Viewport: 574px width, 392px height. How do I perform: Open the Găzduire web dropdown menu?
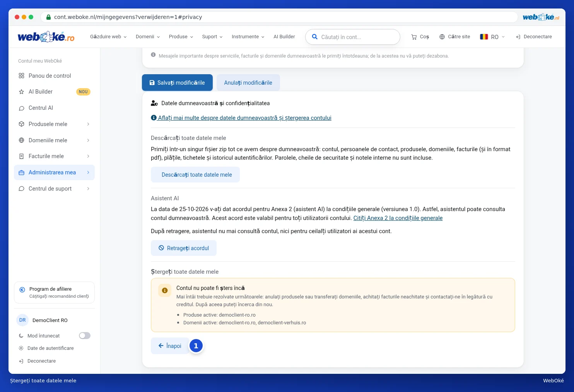point(108,37)
